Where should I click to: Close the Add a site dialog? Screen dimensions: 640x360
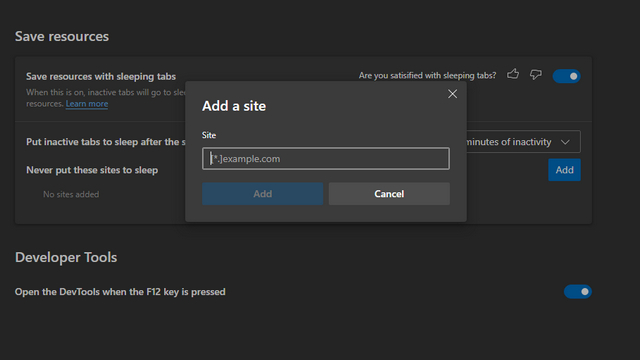452,94
